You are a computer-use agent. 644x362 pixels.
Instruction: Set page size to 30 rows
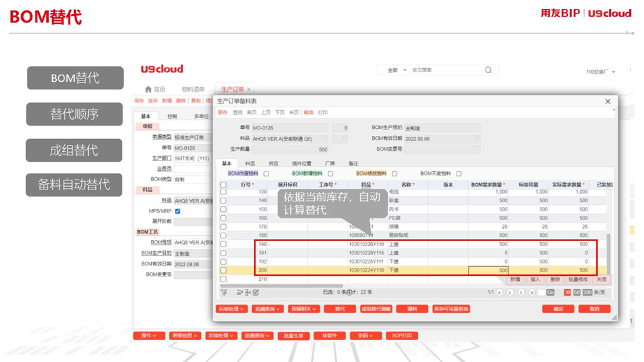[x=567, y=292]
